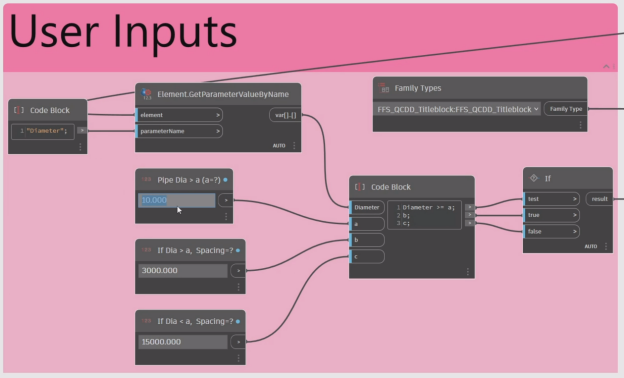Click the Element.GetParameterValueByName node icon

point(146,94)
